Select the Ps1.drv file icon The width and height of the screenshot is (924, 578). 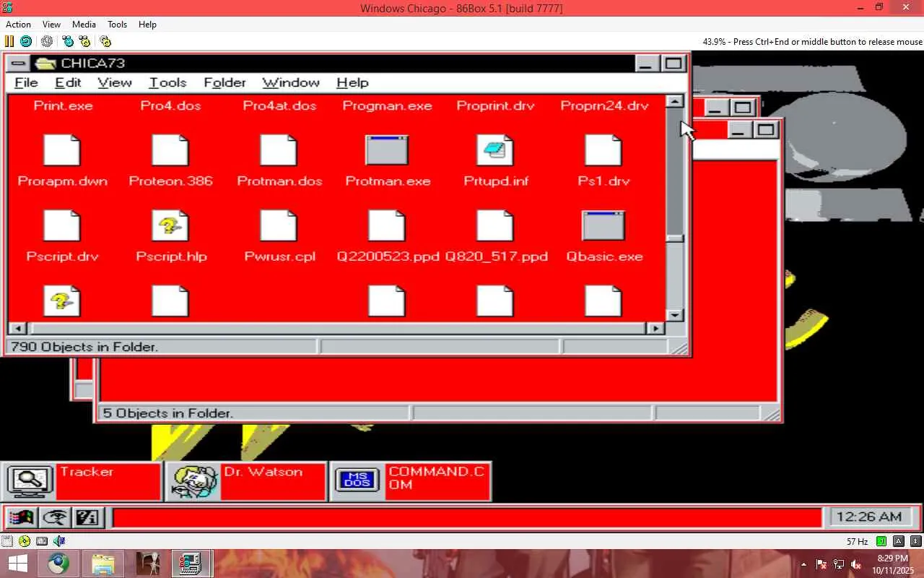click(x=603, y=150)
